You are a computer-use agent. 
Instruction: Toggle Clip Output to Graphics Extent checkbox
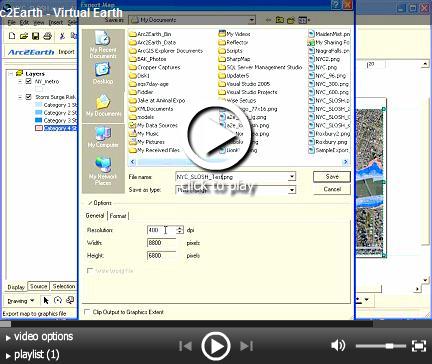coord(87,312)
